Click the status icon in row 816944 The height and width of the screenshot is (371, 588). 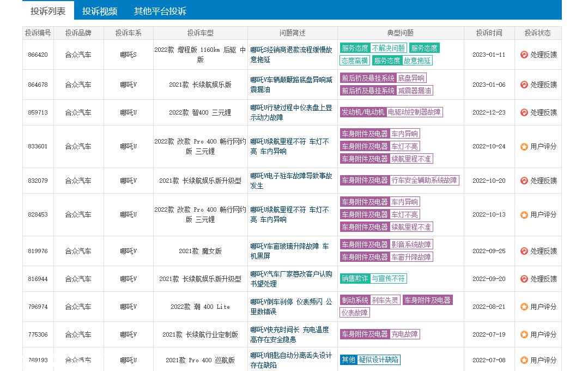524,279
